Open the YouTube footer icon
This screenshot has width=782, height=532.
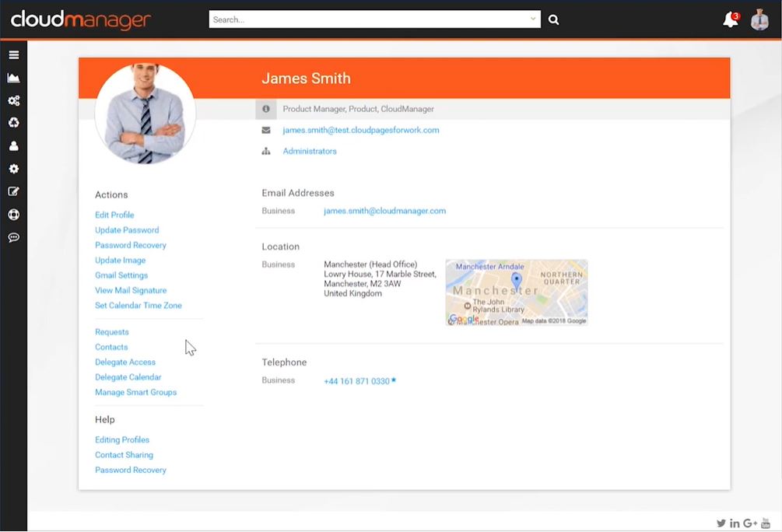(x=766, y=523)
